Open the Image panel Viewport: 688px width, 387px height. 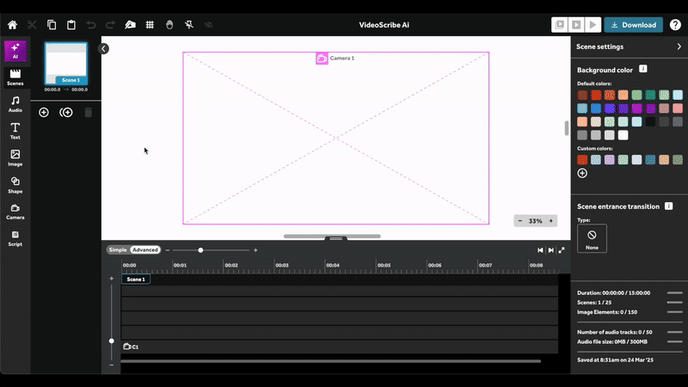[15, 158]
